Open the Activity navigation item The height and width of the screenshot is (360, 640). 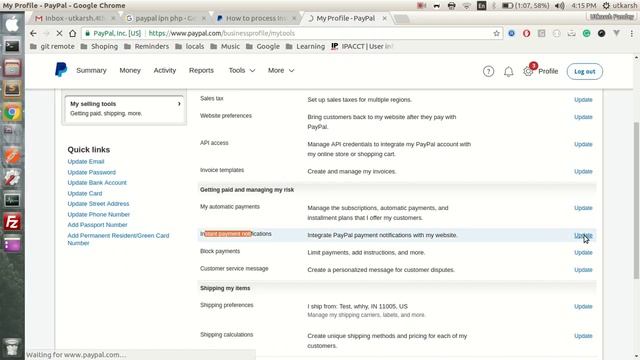tap(164, 70)
